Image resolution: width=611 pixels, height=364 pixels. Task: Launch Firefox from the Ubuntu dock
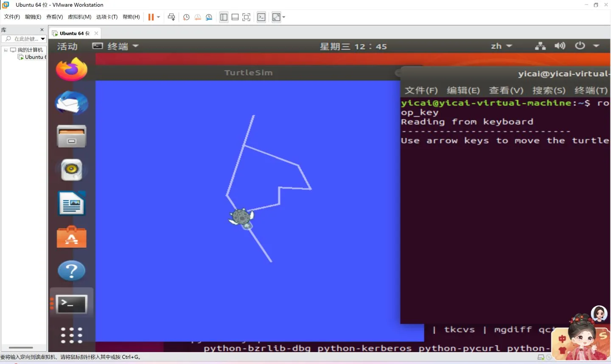pyautogui.click(x=71, y=69)
